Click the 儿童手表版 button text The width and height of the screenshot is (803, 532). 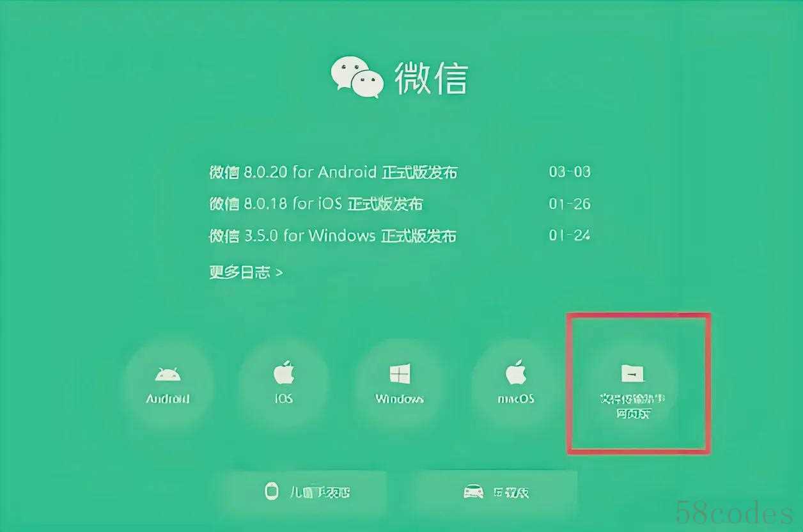click(320, 492)
